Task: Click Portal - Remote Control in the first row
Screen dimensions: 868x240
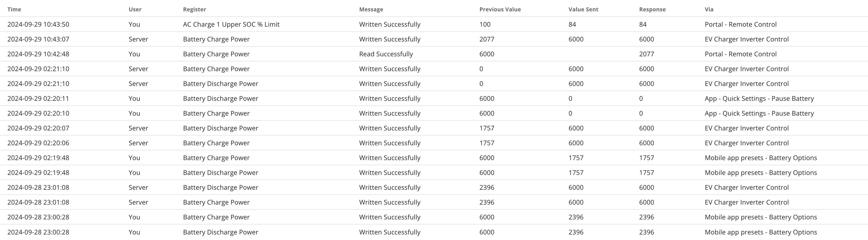Action: click(741, 24)
